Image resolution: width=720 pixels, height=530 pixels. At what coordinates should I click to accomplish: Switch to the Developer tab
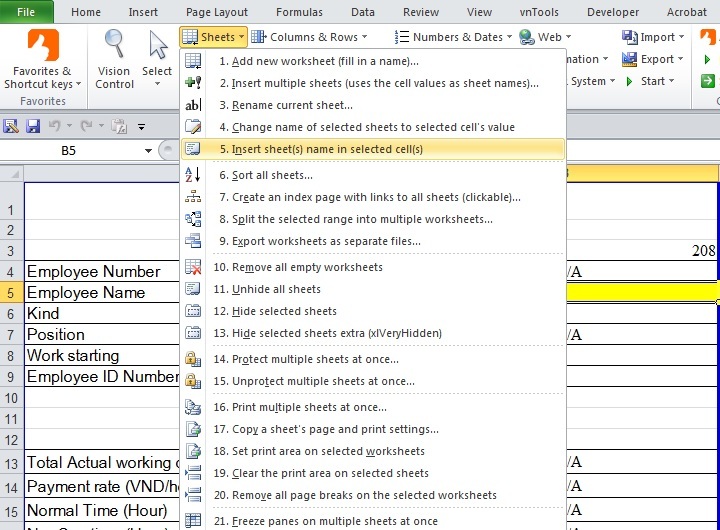point(613,12)
